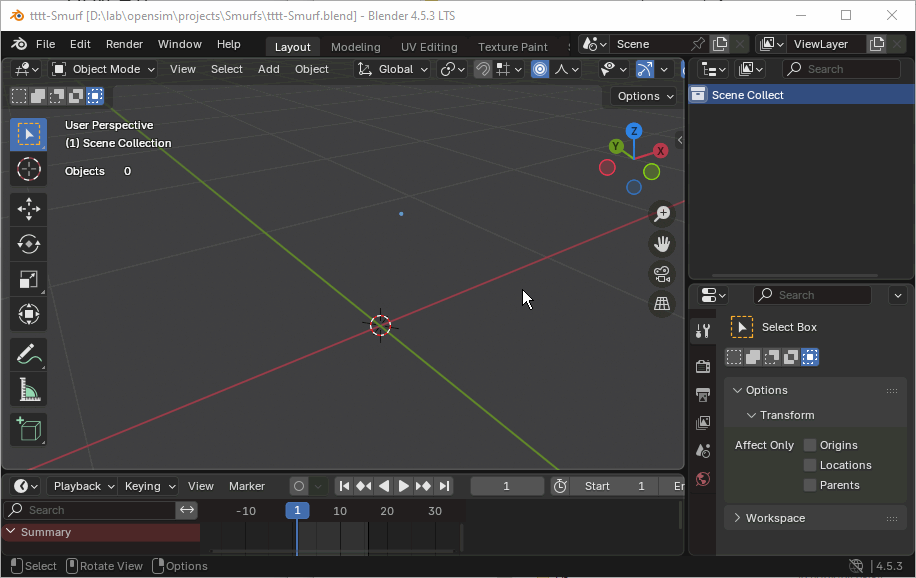This screenshot has height=578, width=916.
Task: Enable Affect Only Origins checkbox
Action: pos(810,445)
